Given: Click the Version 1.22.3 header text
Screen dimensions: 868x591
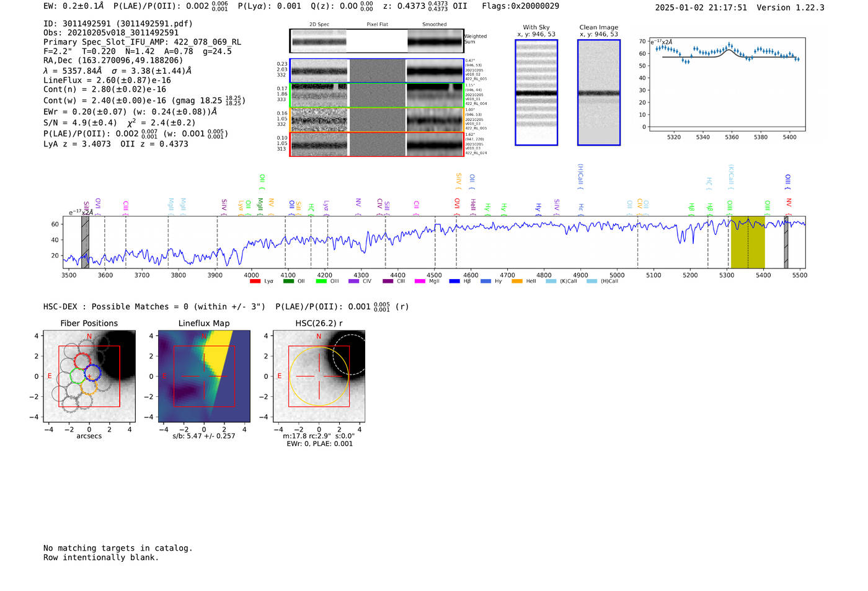Looking at the screenshot, I should pyautogui.click(x=790, y=7).
